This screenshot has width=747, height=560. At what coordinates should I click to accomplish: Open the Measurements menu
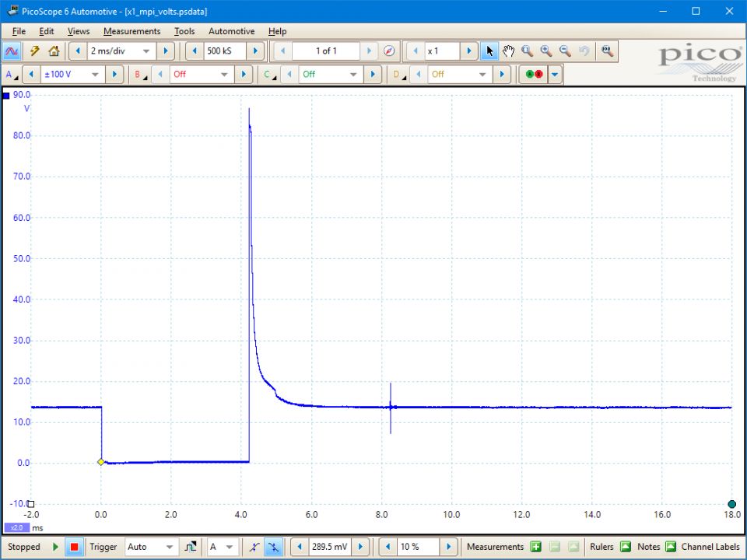(x=132, y=31)
